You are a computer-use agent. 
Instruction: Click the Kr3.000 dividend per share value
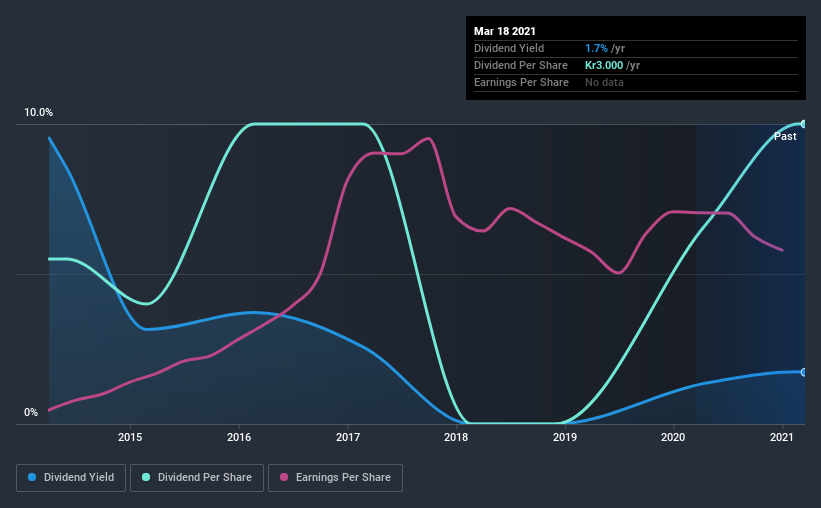[604, 65]
